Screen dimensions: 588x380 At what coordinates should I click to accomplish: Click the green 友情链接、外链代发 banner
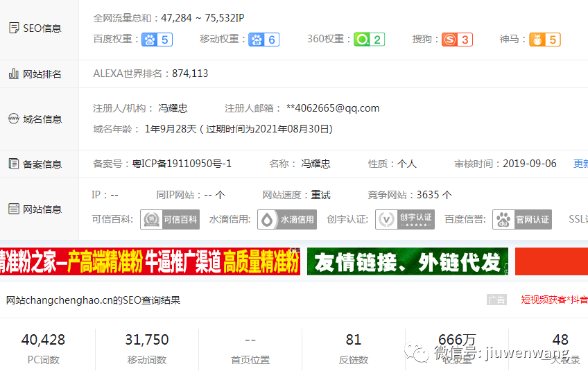coord(408,261)
